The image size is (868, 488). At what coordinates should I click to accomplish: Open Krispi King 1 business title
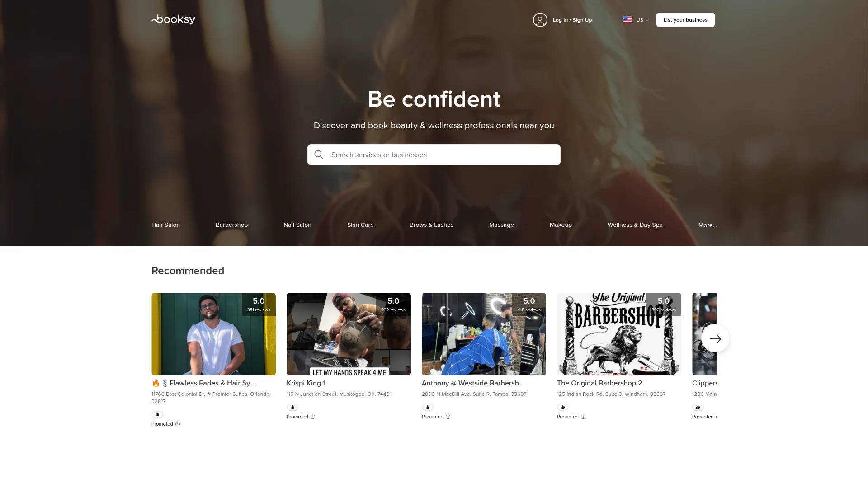306,383
